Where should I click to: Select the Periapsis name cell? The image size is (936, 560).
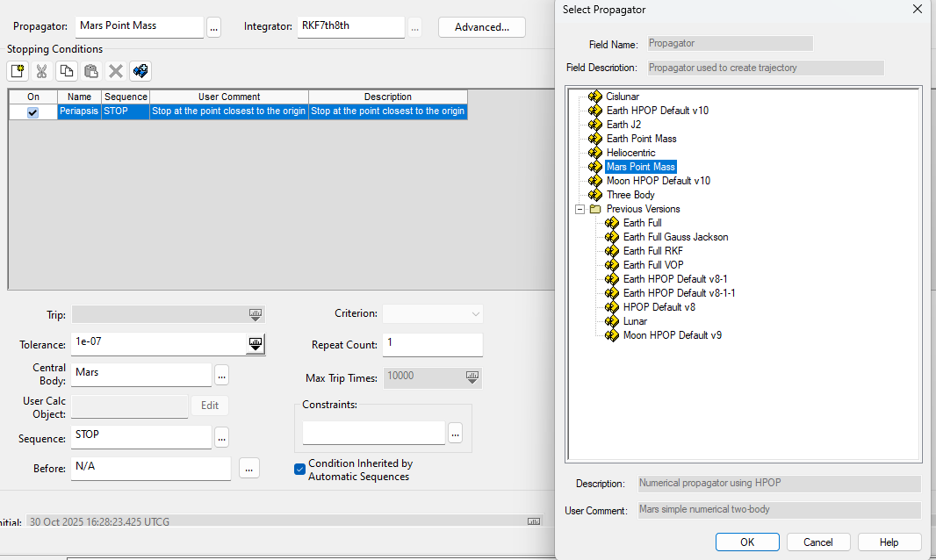pos(79,111)
